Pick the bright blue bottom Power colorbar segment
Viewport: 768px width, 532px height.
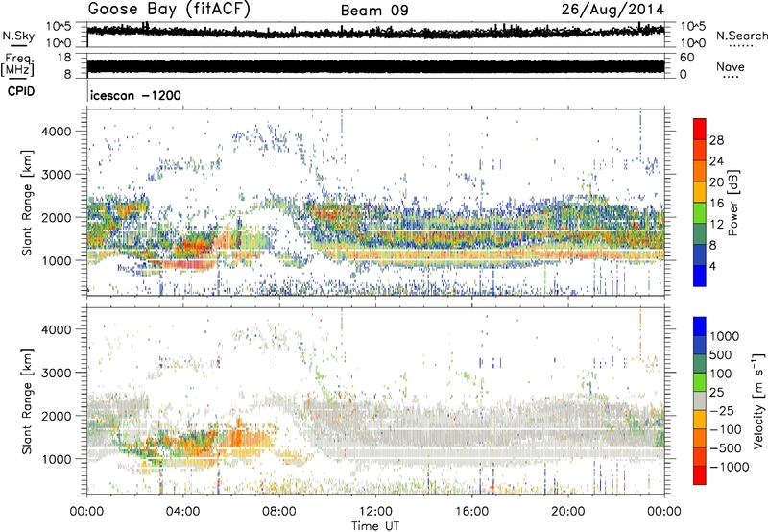click(x=700, y=276)
